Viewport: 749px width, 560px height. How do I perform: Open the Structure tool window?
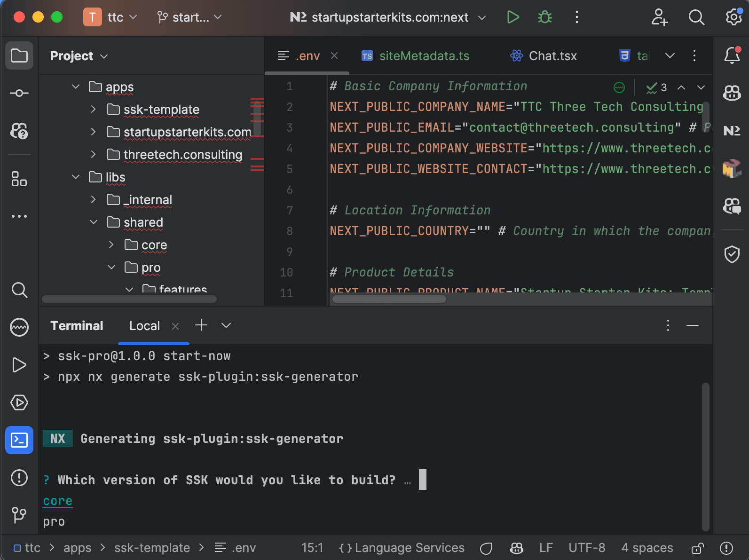pyautogui.click(x=19, y=179)
